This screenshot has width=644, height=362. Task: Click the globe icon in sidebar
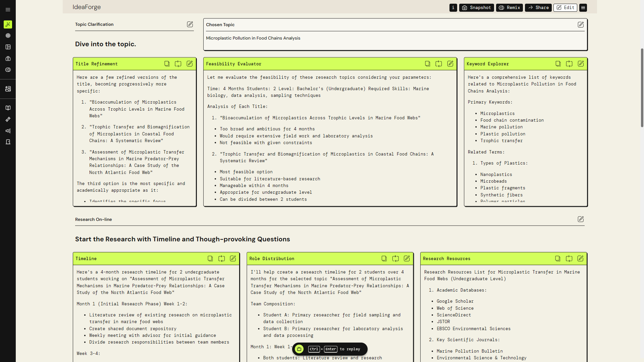pyautogui.click(x=8, y=36)
